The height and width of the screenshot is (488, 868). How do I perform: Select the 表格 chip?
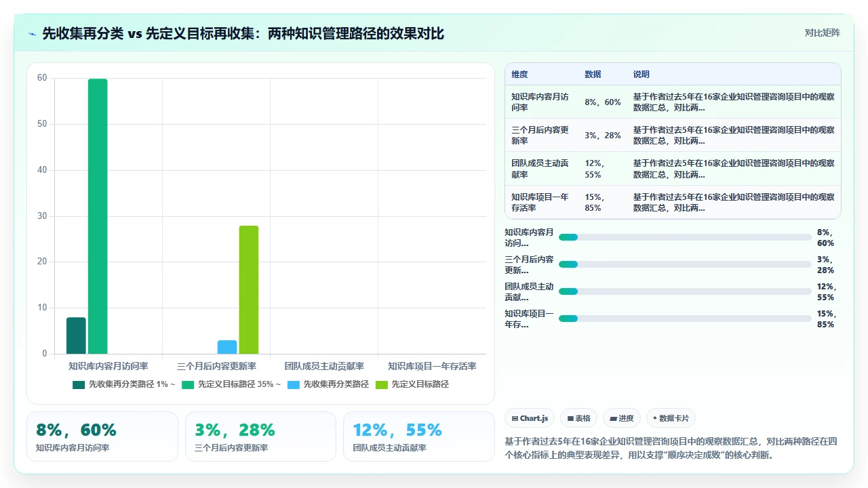[x=579, y=418]
